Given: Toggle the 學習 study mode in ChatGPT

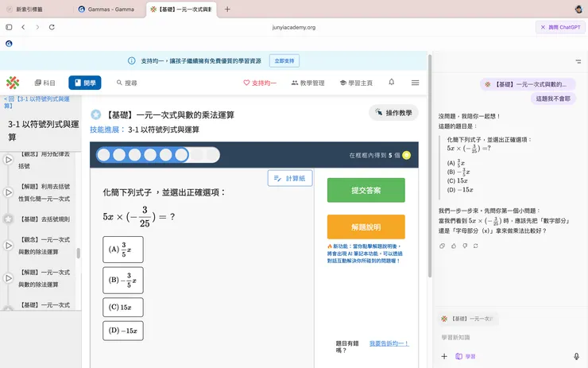Looking at the screenshot, I should (466, 356).
